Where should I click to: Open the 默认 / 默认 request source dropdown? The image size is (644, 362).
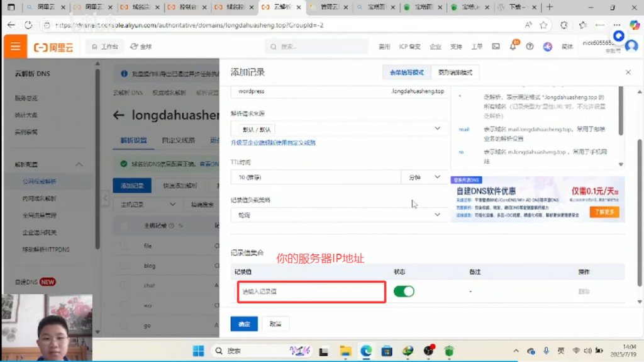(x=338, y=129)
